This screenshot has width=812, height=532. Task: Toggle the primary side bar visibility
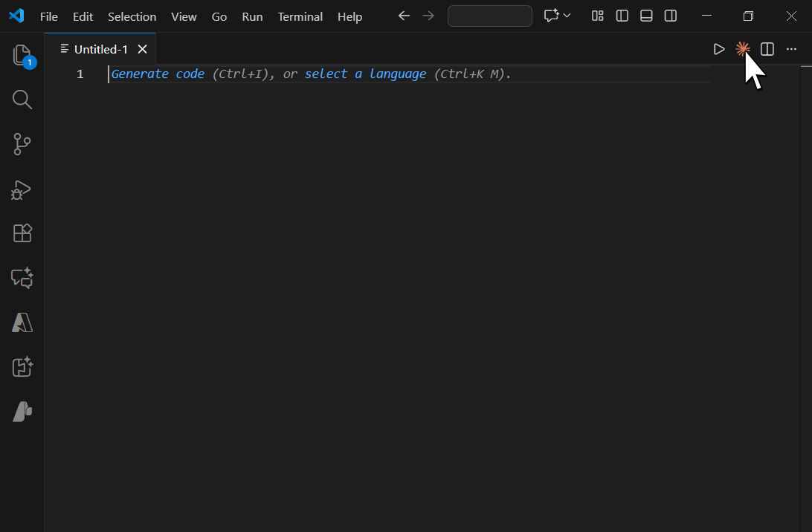(622, 16)
